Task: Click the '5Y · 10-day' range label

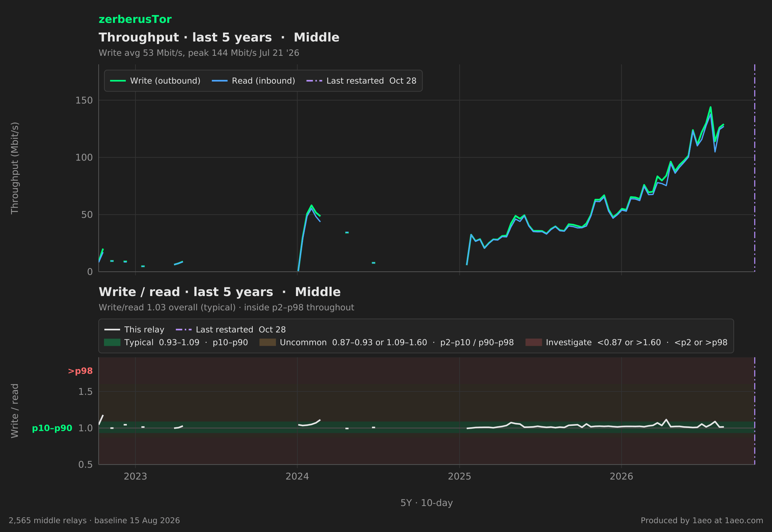Action: (427, 503)
